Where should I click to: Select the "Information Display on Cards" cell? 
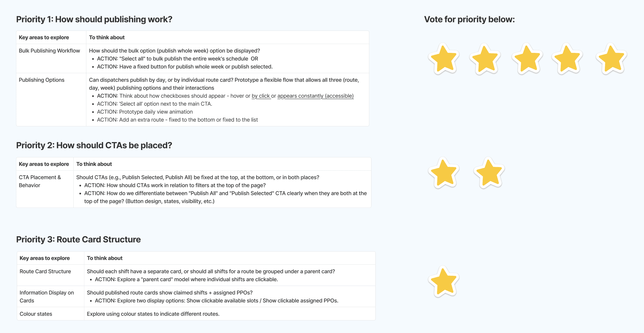pos(51,296)
